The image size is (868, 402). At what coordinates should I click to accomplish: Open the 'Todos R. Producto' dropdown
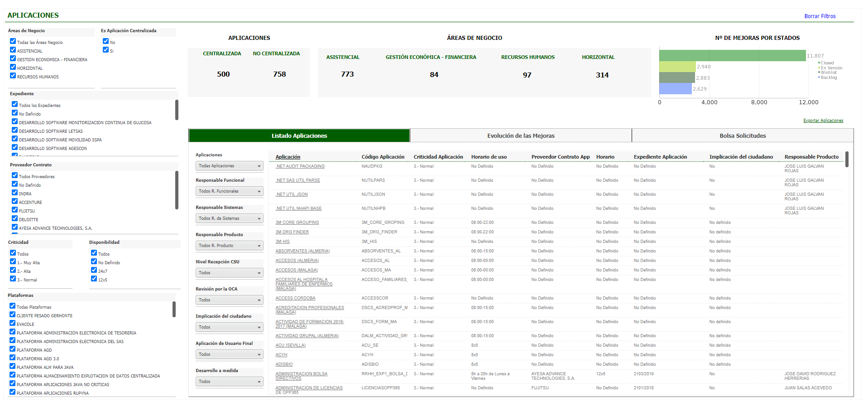[x=230, y=246]
